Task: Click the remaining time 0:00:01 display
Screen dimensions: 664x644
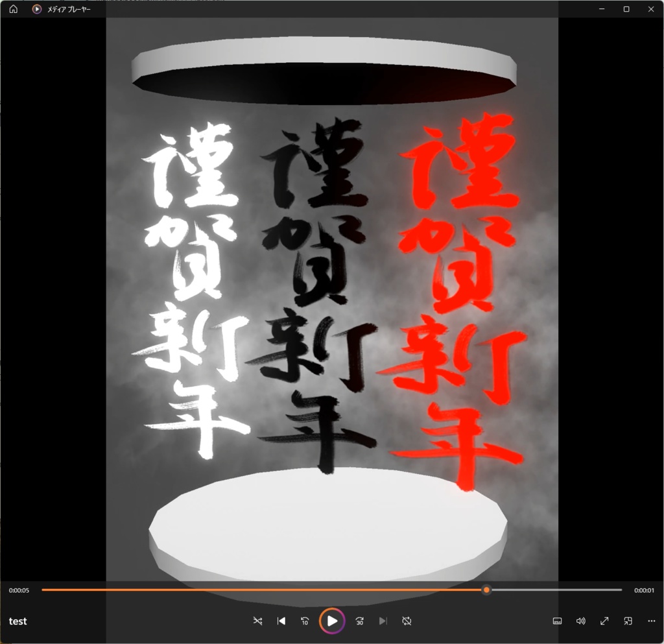Action: click(646, 590)
